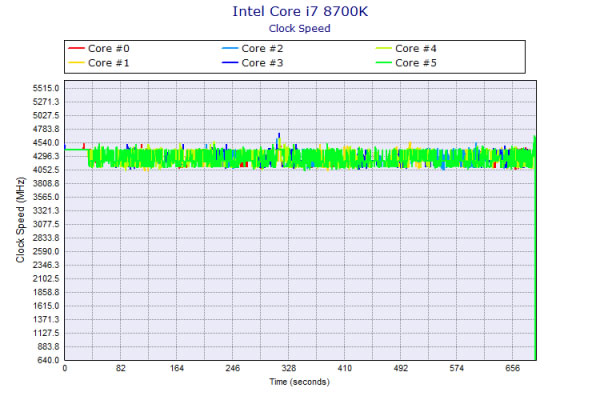Click the 328 time axis tick label

click(289, 368)
